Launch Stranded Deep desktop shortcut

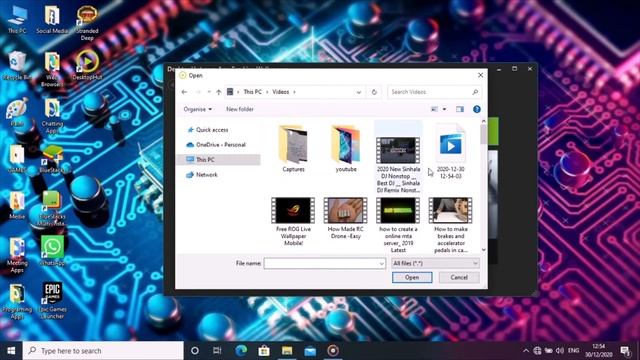click(x=87, y=22)
